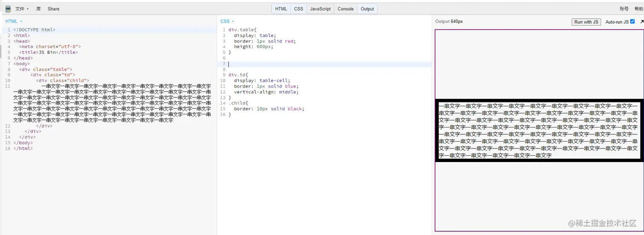Click the <div class="table"> line
Viewport: 644px width, 235px height.
(x=46, y=70)
